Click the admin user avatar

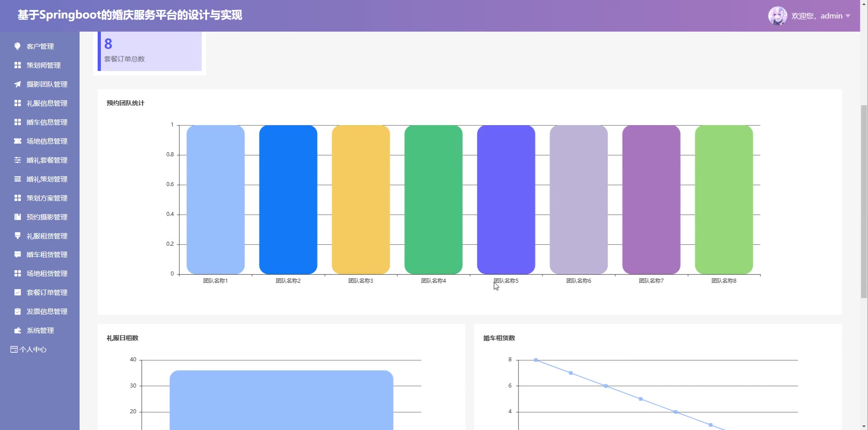[777, 16]
